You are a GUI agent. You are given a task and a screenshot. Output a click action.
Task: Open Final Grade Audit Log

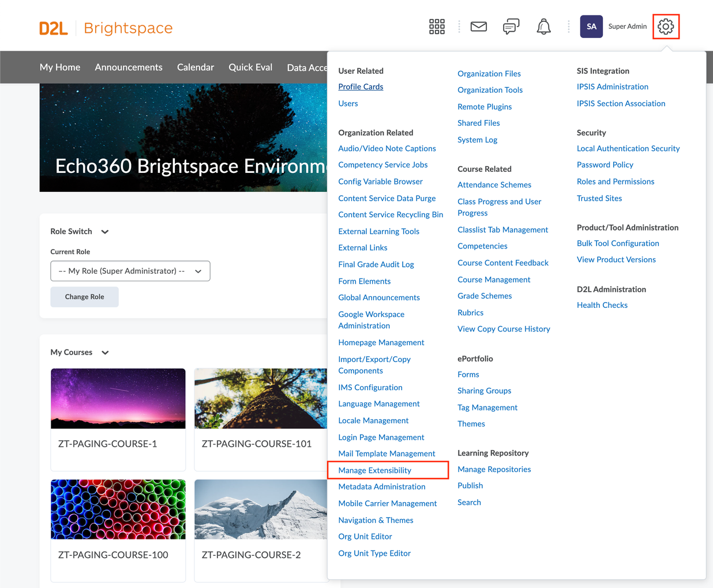[376, 265]
